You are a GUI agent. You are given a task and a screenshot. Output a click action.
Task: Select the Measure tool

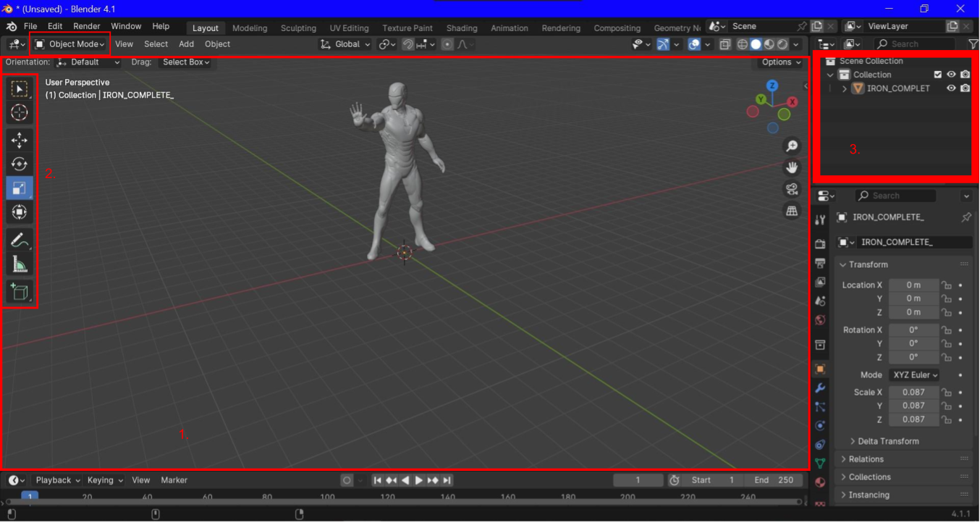[20, 264]
